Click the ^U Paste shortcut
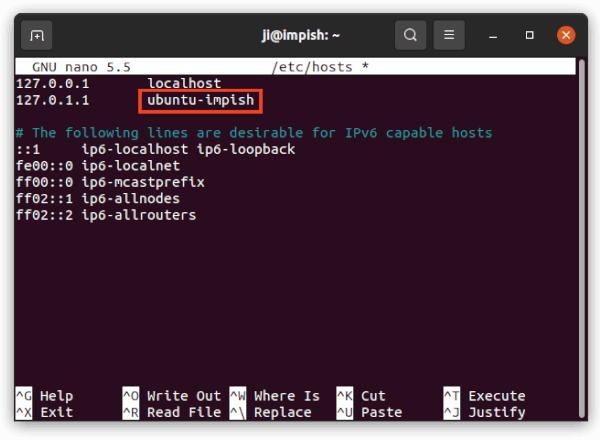The width and height of the screenshot is (600, 440). pos(370,412)
